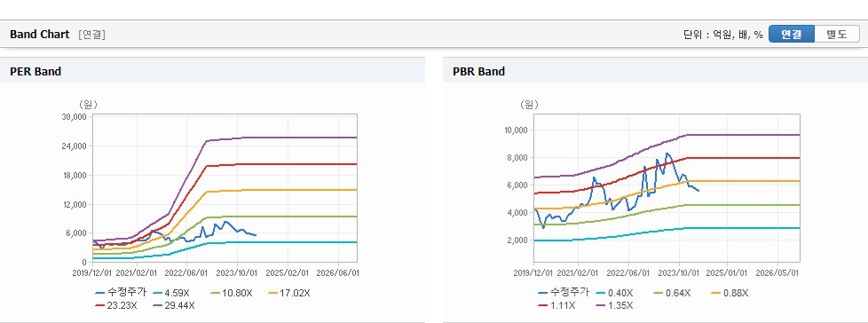Image resolution: width=868 pixels, height=323 pixels.
Task: Click the PER Band panel header
Action: [x=213, y=71]
